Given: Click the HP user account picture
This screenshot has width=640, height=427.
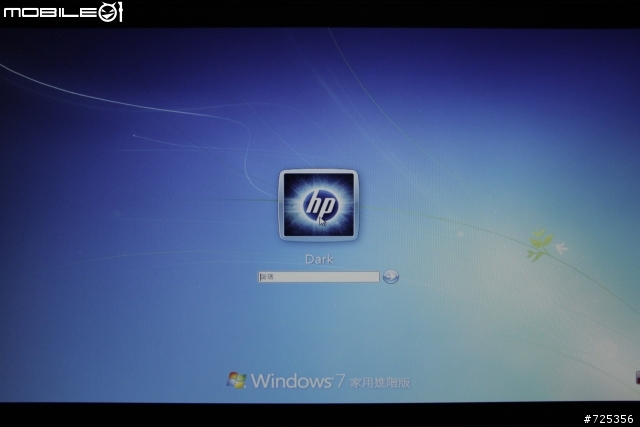Looking at the screenshot, I should pyautogui.click(x=319, y=205).
